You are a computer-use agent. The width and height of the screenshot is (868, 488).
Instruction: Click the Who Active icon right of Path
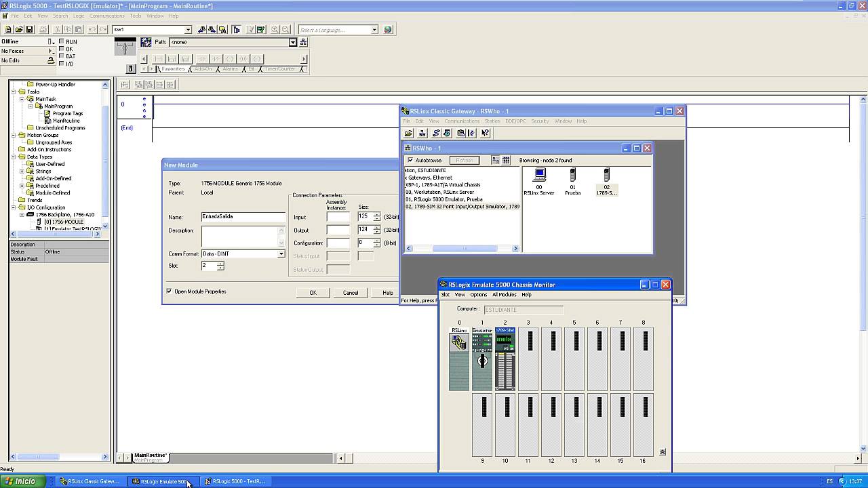tap(303, 42)
